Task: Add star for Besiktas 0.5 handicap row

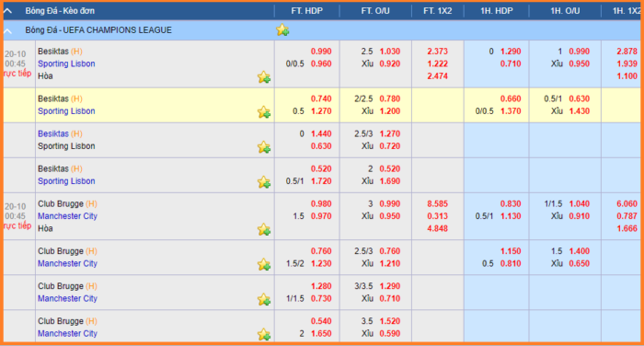Action: pos(264,111)
